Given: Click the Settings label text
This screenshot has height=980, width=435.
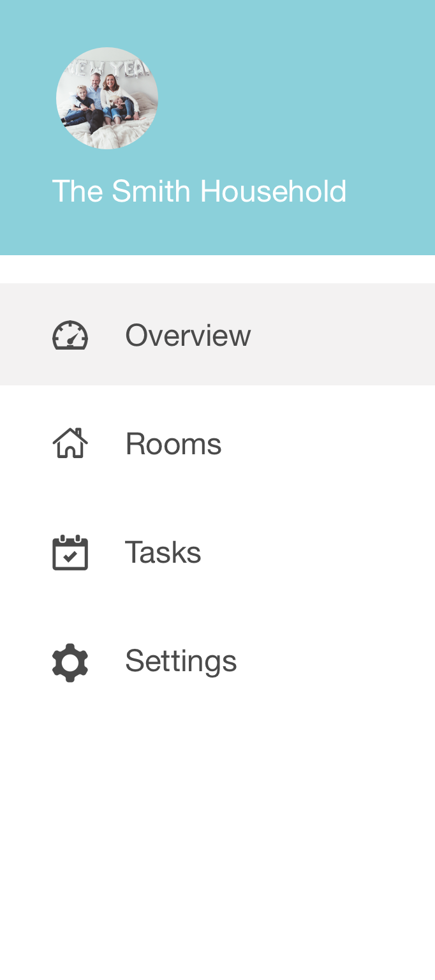Looking at the screenshot, I should [x=181, y=662].
